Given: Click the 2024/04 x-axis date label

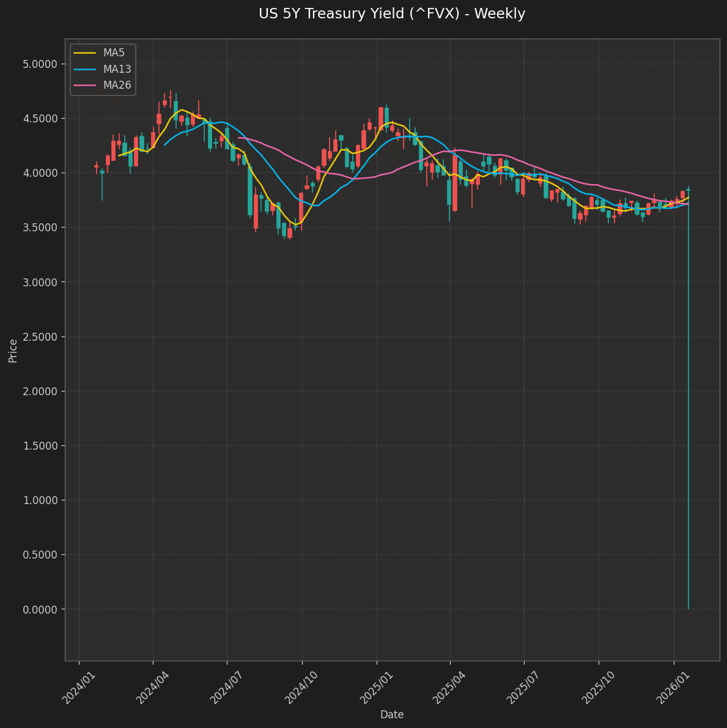Looking at the screenshot, I should 153,687.
